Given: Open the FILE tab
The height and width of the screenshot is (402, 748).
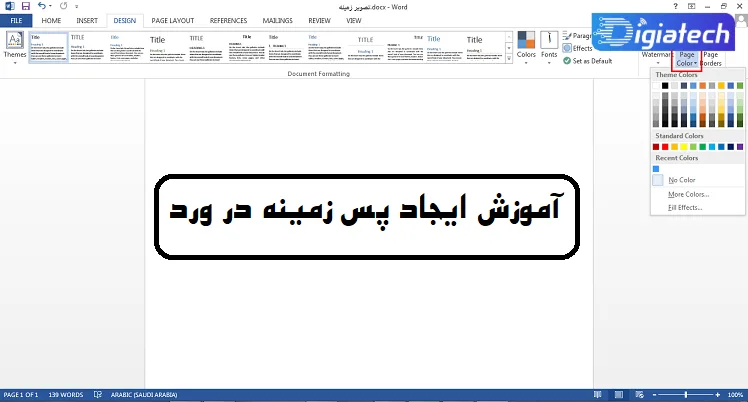Looking at the screenshot, I should click(16, 21).
